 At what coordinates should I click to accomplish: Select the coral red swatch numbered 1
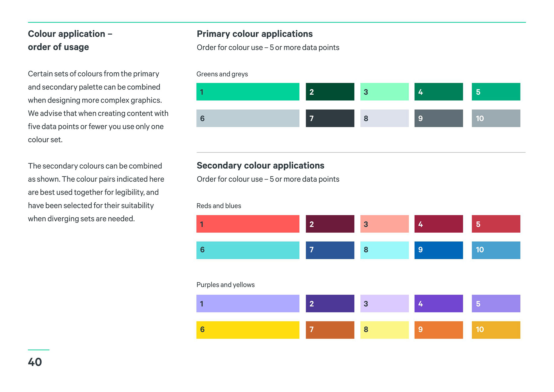coord(248,224)
